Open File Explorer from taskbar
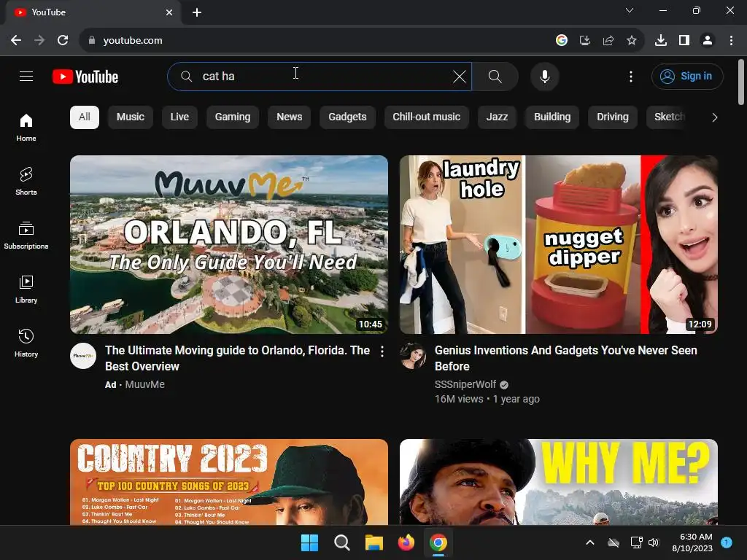This screenshot has width=747, height=560. point(374,542)
